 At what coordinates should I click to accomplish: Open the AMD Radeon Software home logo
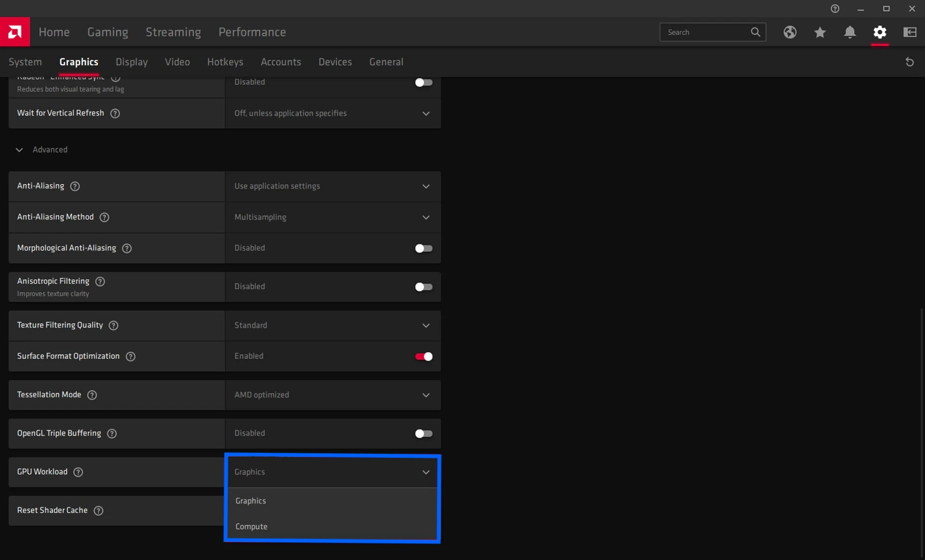click(15, 32)
